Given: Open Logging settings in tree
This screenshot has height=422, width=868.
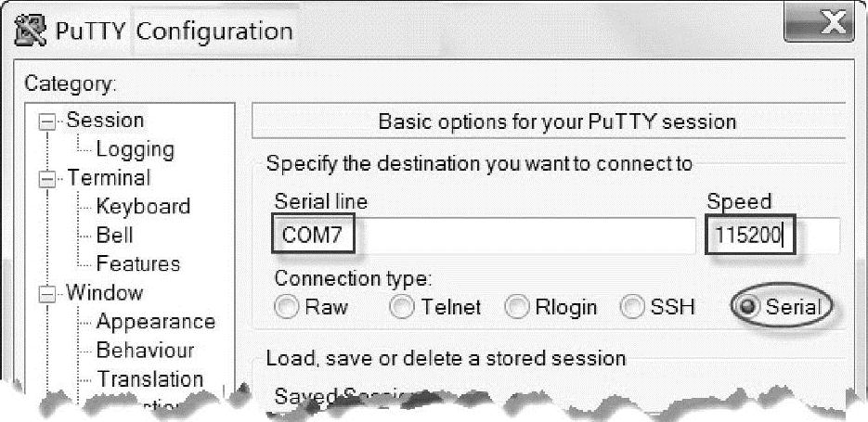Looking at the screenshot, I should pos(135,149).
